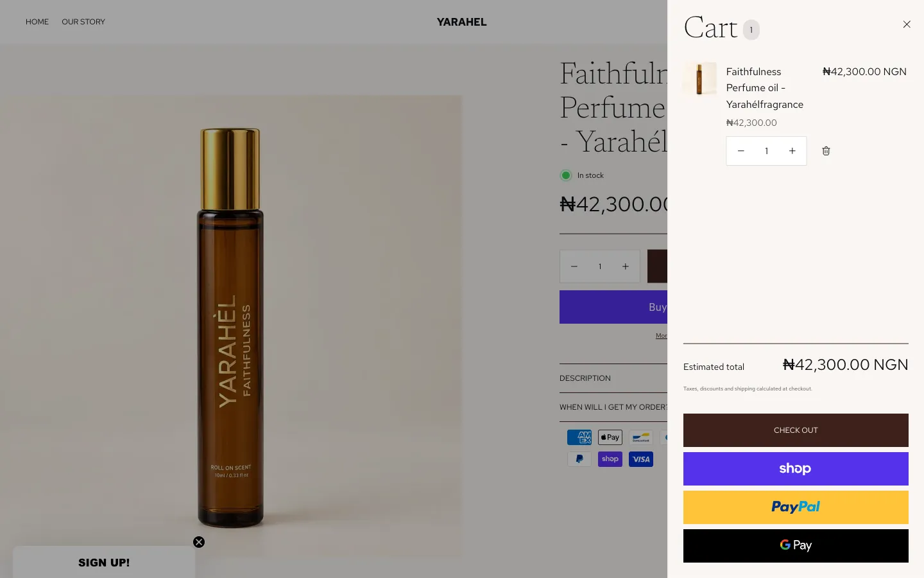924x578 pixels.
Task: Decrease cart item quantity with minus
Action: click(740, 151)
